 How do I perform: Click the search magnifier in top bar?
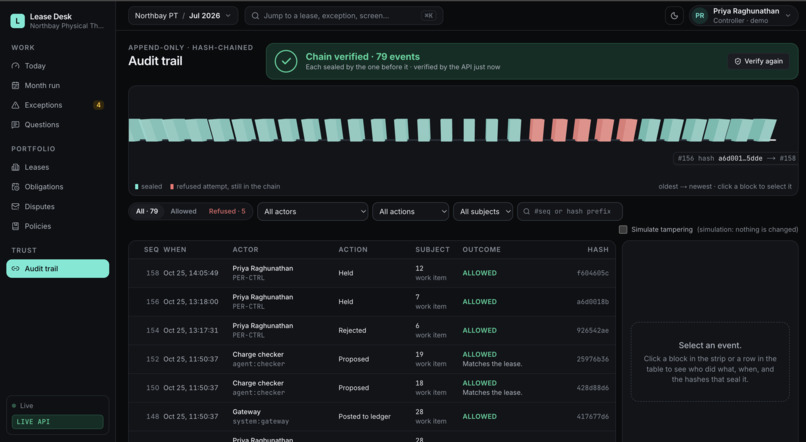255,15
